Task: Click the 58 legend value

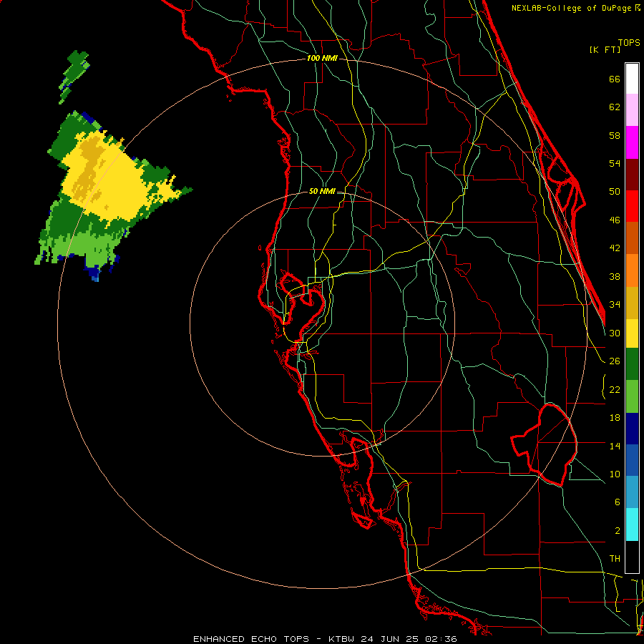Action: (x=615, y=135)
